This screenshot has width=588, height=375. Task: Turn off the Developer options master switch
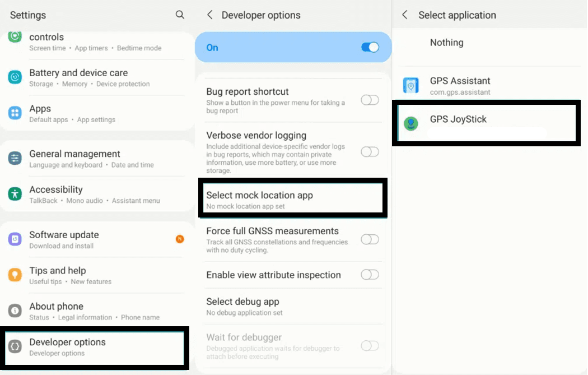point(370,48)
